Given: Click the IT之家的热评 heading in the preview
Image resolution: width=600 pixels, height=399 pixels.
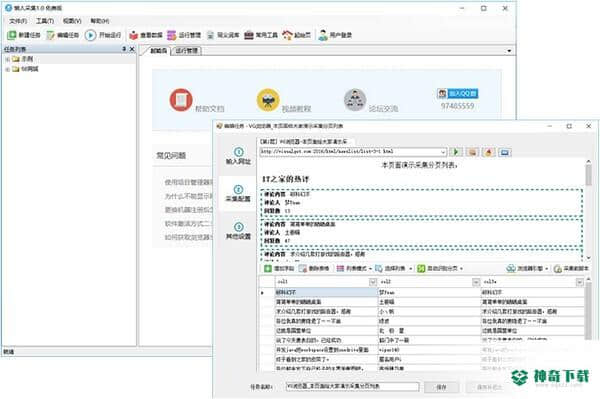Looking at the screenshot, I should click(286, 179).
